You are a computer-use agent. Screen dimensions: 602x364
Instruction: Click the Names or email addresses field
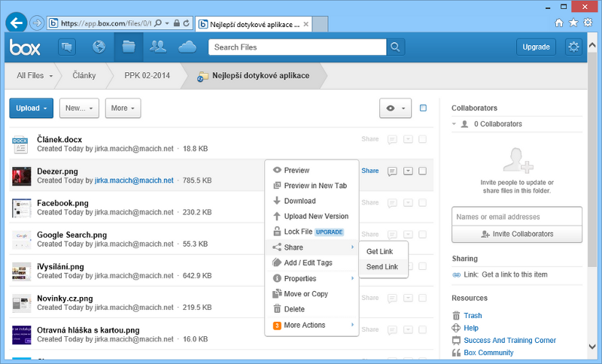point(516,217)
